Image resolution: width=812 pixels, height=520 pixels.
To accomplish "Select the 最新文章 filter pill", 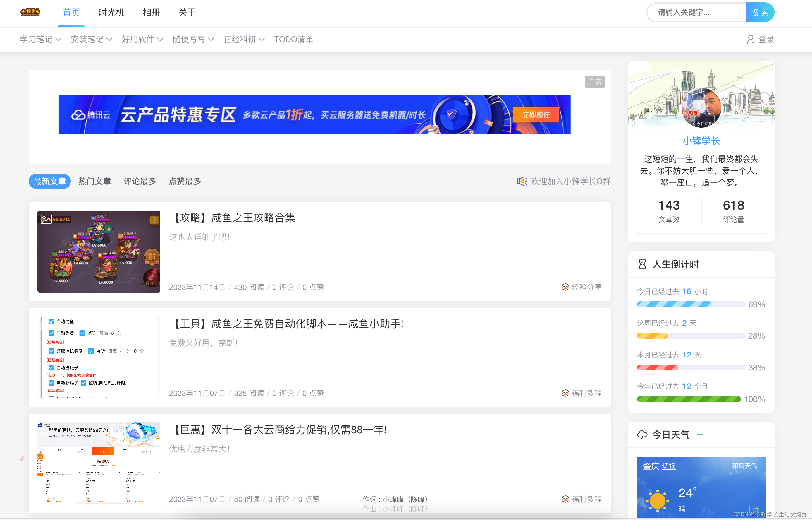I will 50,181.
